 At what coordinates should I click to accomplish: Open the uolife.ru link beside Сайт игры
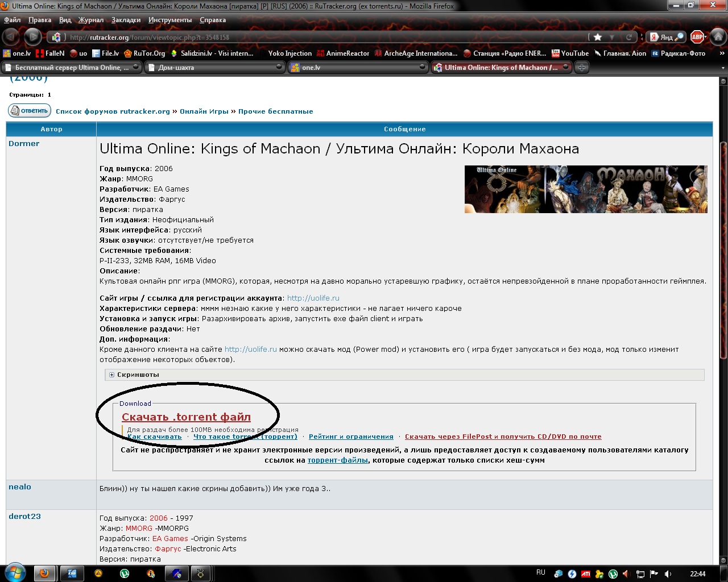pyautogui.click(x=313, y=298)
